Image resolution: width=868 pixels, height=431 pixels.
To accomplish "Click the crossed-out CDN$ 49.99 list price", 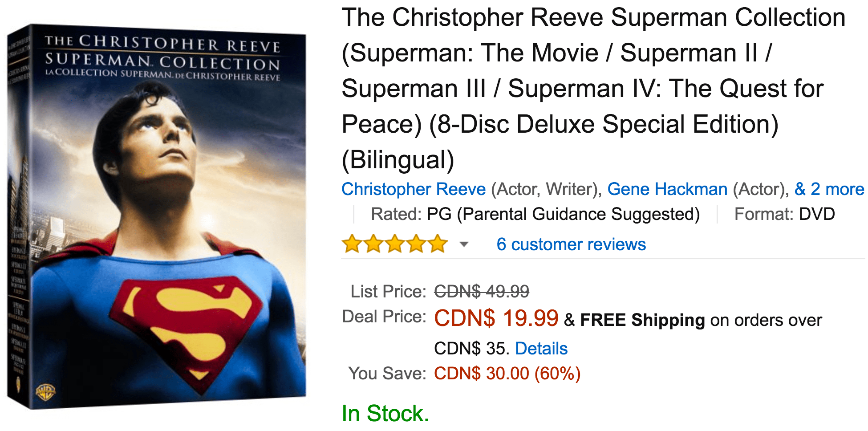I will point(482,292).
